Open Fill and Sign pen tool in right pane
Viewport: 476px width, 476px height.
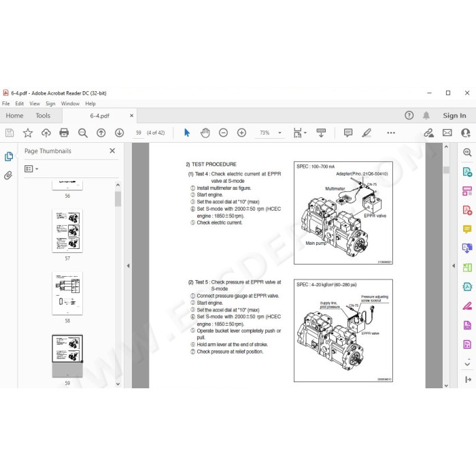click(x=467, y=305)
